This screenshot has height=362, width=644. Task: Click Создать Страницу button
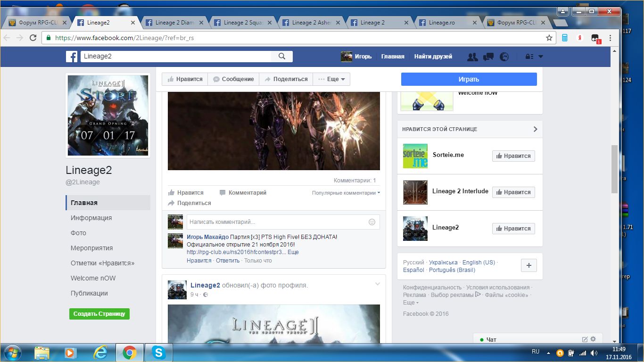99,314
